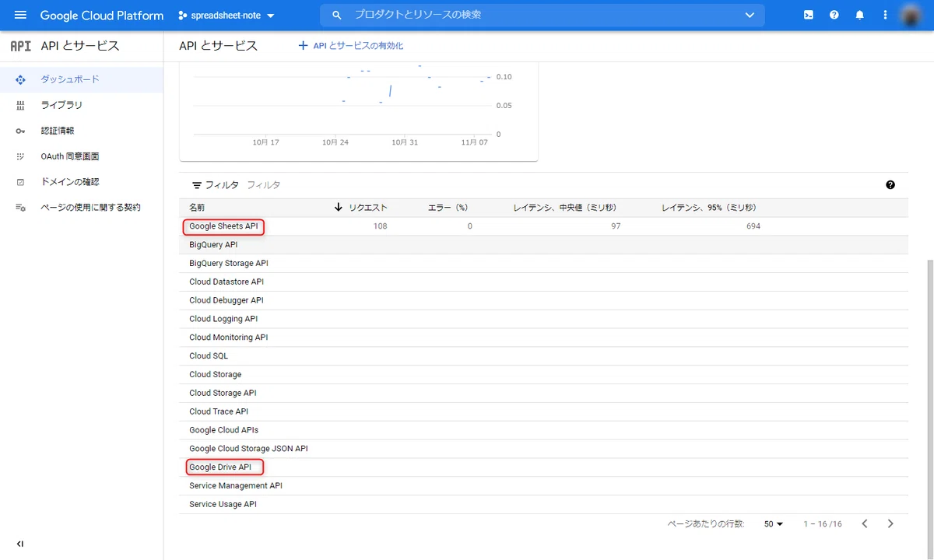934x560 pixels.
Task: Click API とサービスの有効化 button
Action: (351, 46)
